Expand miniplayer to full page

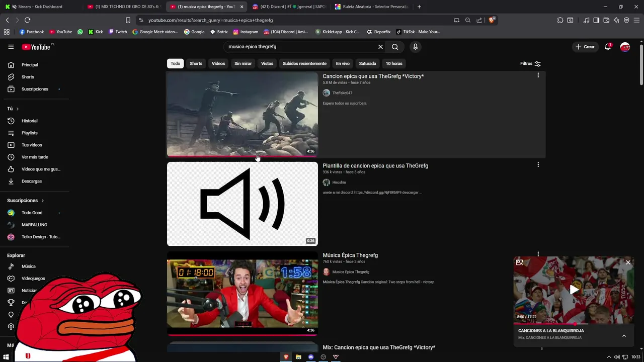pos(520,262)
